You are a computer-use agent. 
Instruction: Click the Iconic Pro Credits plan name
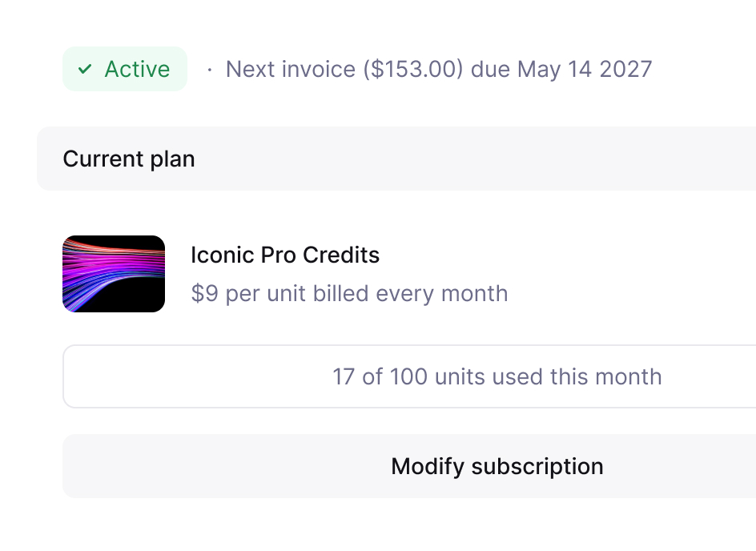[x=285, y=255]
